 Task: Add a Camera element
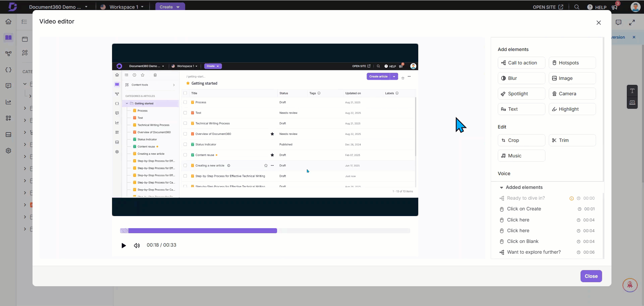572,94
